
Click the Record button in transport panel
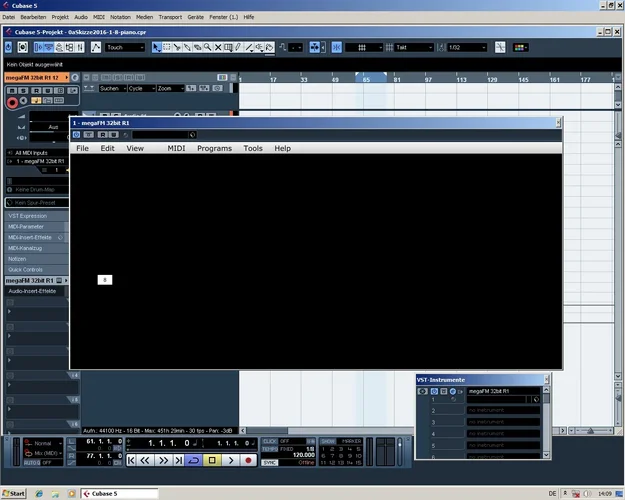tap(248, 460)
